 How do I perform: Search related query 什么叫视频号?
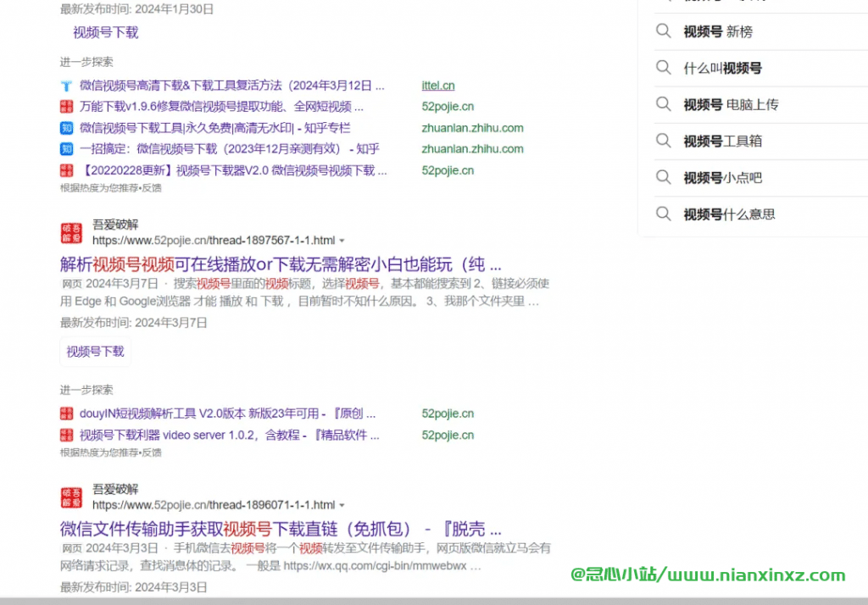click(x=722, y=69)
